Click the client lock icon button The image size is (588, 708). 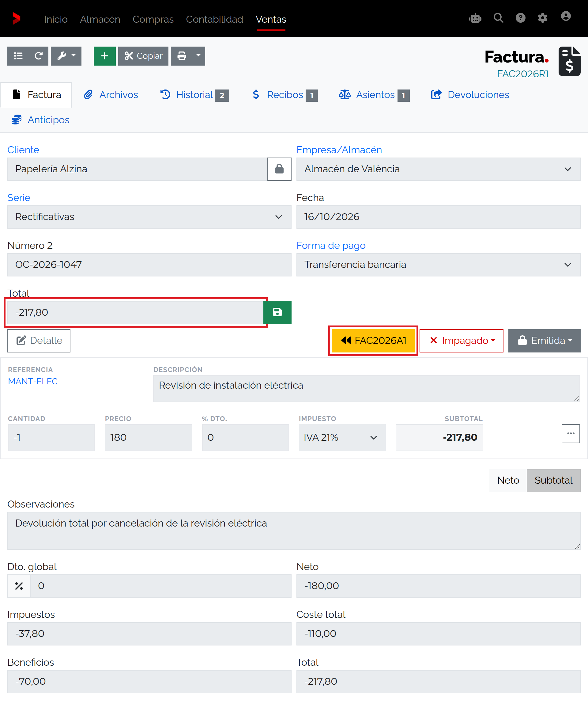(x=279, y=169)
